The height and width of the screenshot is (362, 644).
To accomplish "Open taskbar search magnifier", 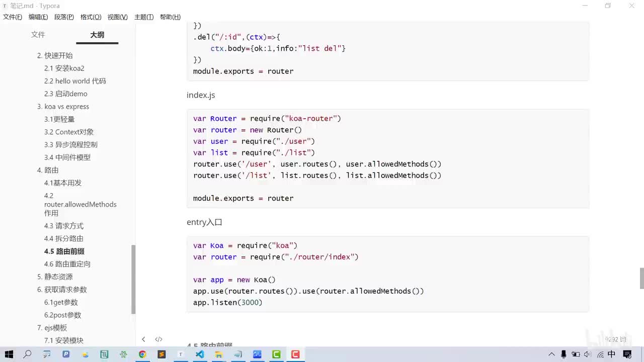I will click(x=28, y=354).
